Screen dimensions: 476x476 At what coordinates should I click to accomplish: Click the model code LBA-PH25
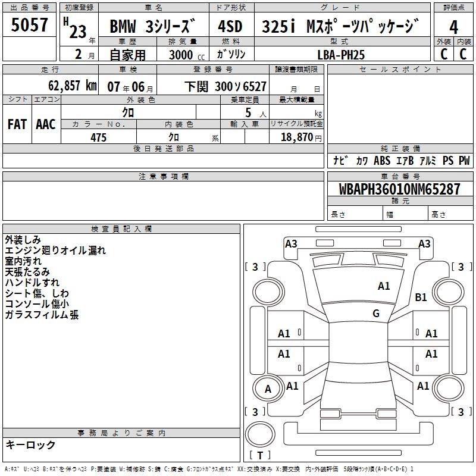click(x=341, y=55)
